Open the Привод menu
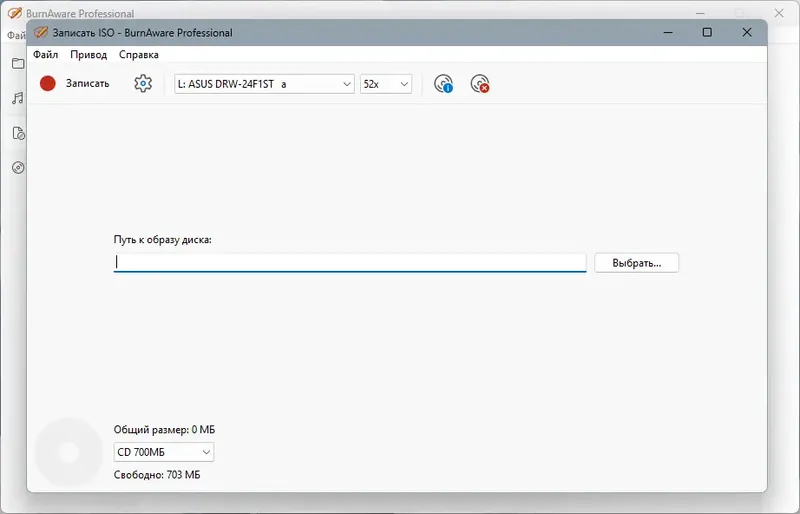Screen dimensions: 800x514 click(x=89, y=55)
